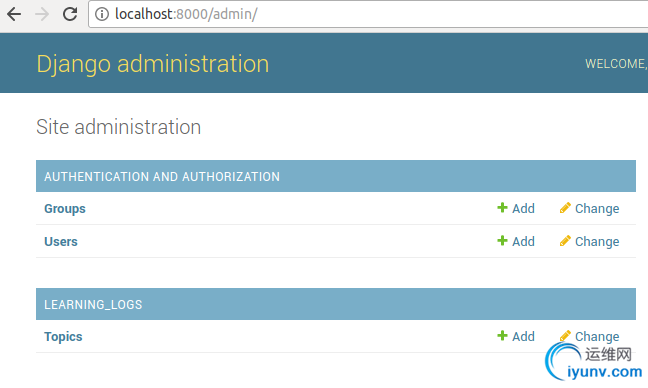The width and height of the screenshot is (648, 388).
Task: Add a new User
Action: point(523,241)
